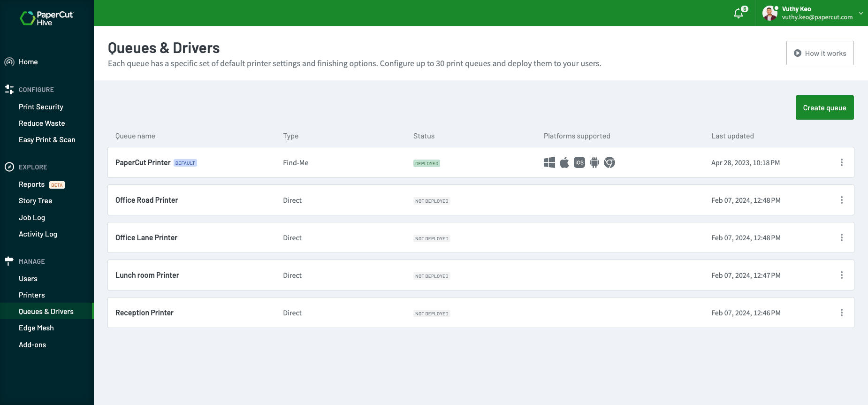Click the Type column header
This screenshot has height=405, width=868.
(x=291, y=136)
